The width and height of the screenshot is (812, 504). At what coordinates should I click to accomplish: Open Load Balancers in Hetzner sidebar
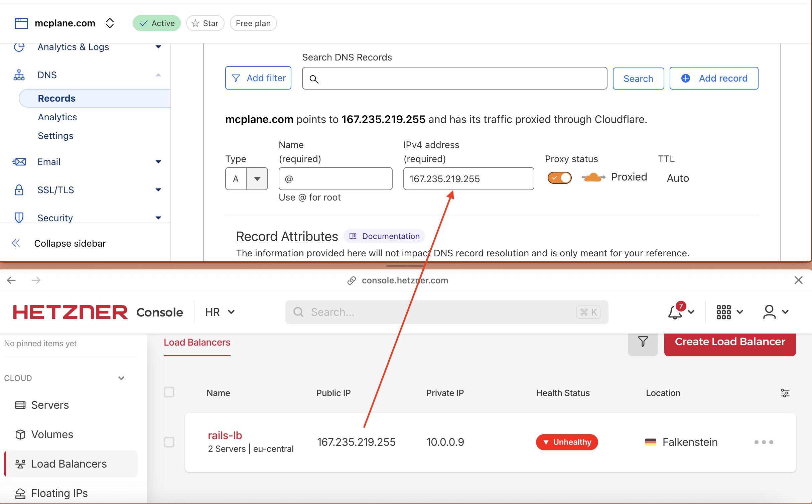point(71,464)
